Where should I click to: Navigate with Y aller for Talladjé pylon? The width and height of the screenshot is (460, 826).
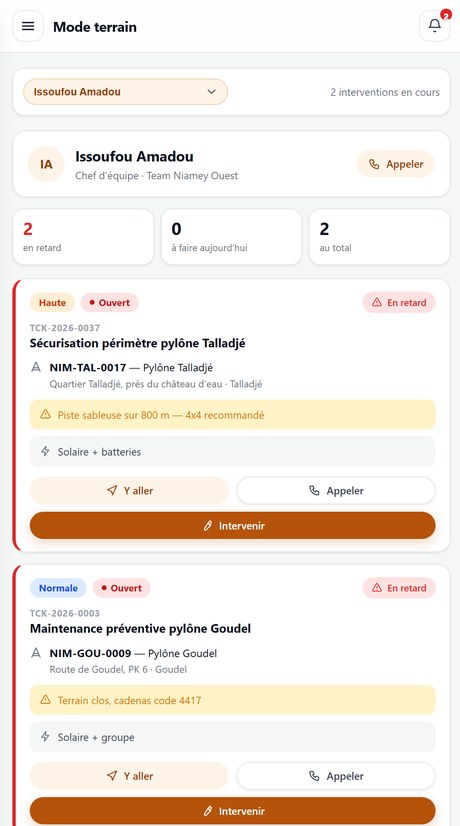pyautogui.click(x=129, y=490)
